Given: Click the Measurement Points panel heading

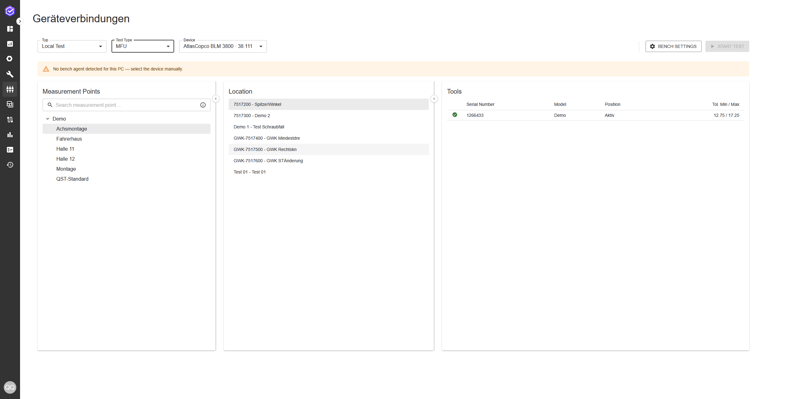Looking at the screenshot, I should coord(71,91).
